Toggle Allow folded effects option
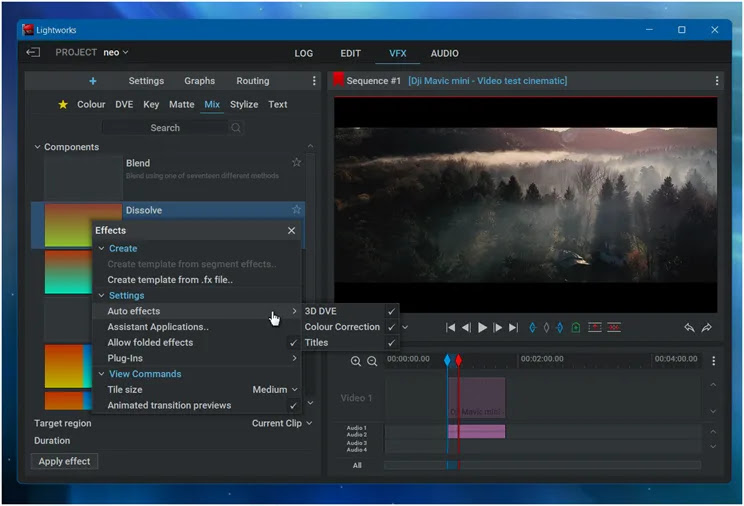 (x=293, y=342)
